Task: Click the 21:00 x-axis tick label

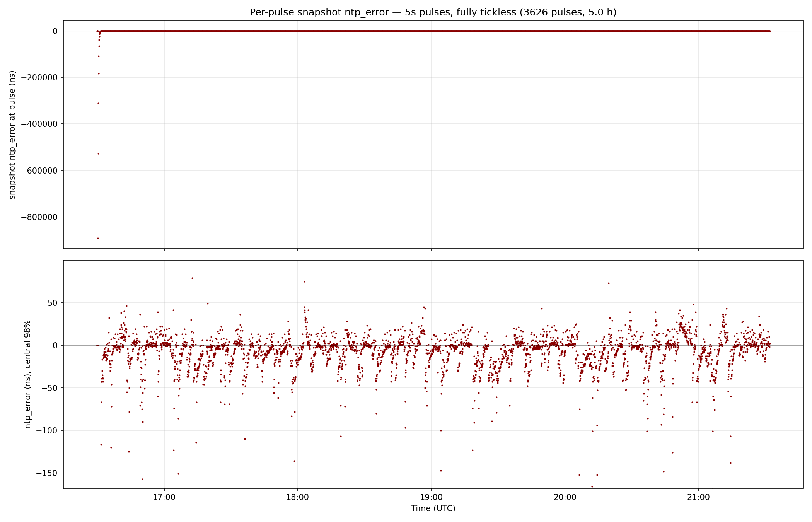Action: (699, 497)
